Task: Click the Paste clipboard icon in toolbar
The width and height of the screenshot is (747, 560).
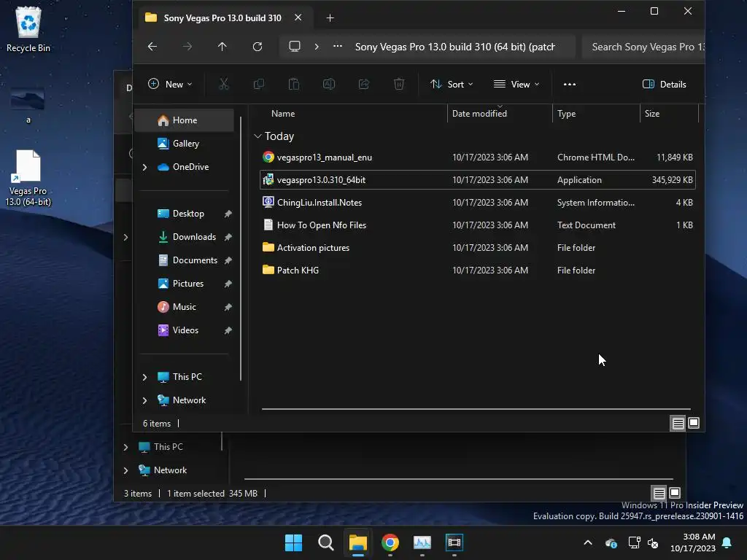Action: [x=294, y=85]
